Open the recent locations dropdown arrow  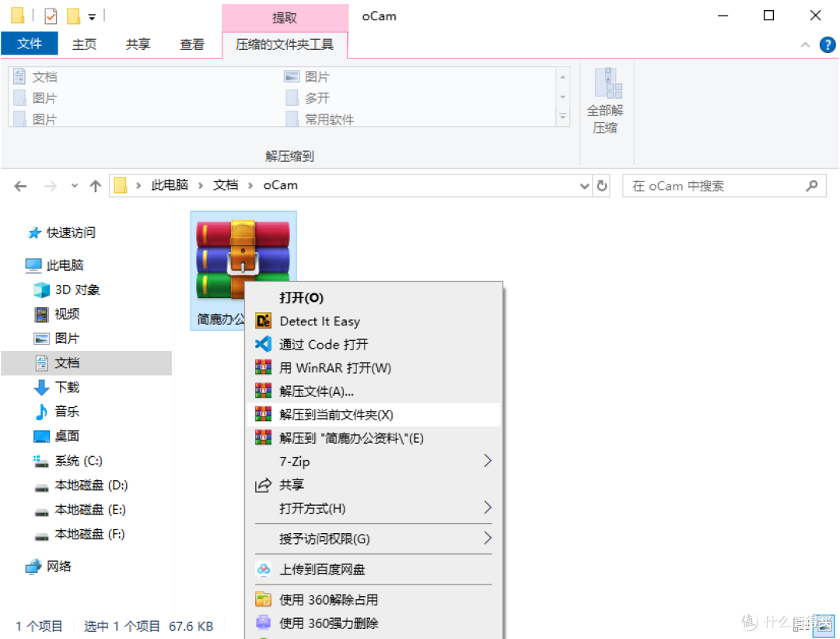(x=75, y=186)
